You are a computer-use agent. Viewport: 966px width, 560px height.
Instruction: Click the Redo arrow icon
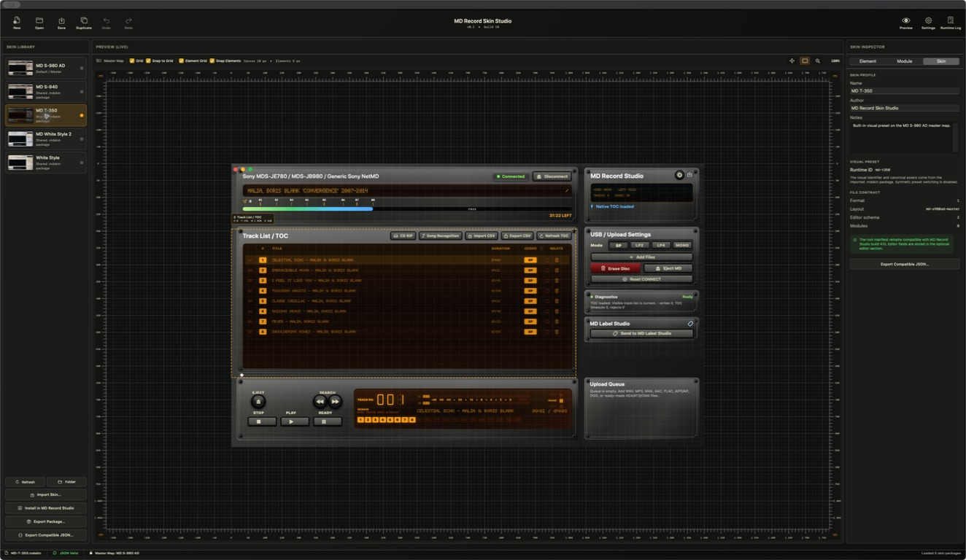click(128, 20)
